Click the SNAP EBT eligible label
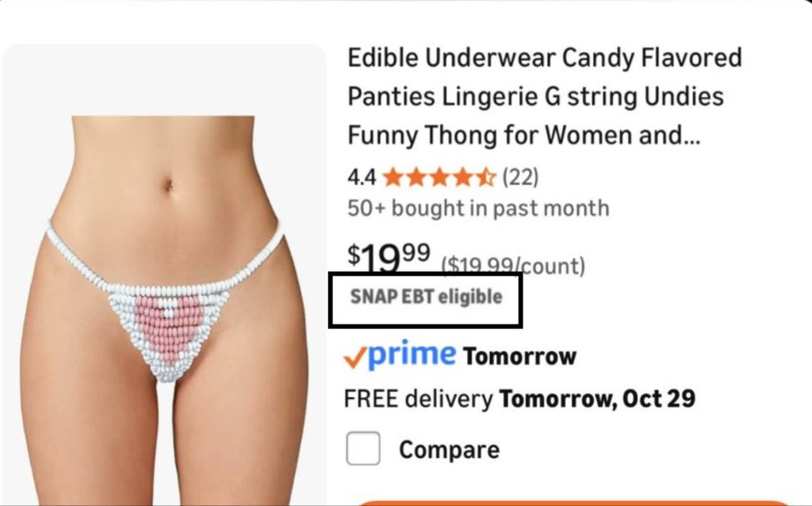Screen dimensions: 812x506 426,297
